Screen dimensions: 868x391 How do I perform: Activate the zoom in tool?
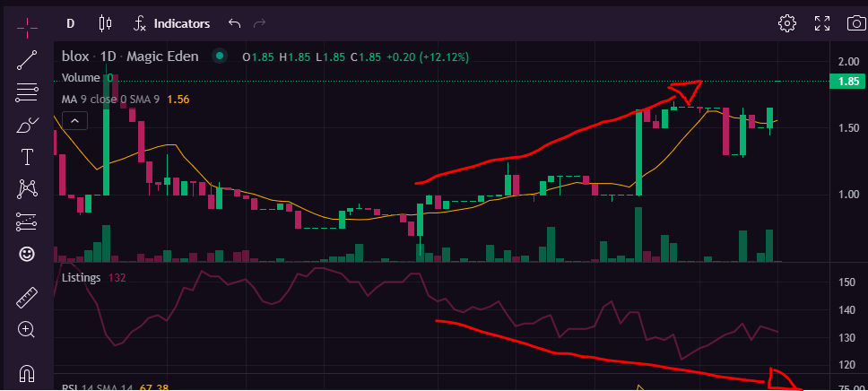coord(27,329)
